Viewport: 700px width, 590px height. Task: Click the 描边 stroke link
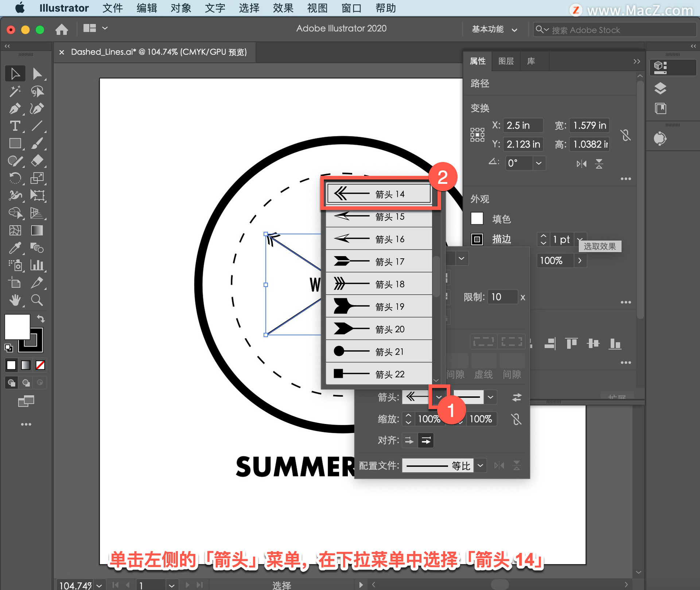[502, 239]
